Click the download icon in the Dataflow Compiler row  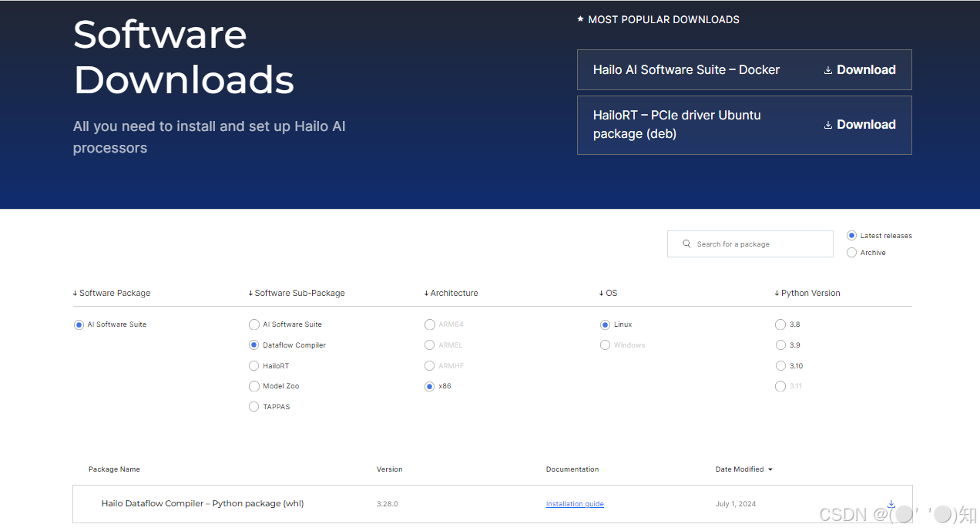(891, 504)
